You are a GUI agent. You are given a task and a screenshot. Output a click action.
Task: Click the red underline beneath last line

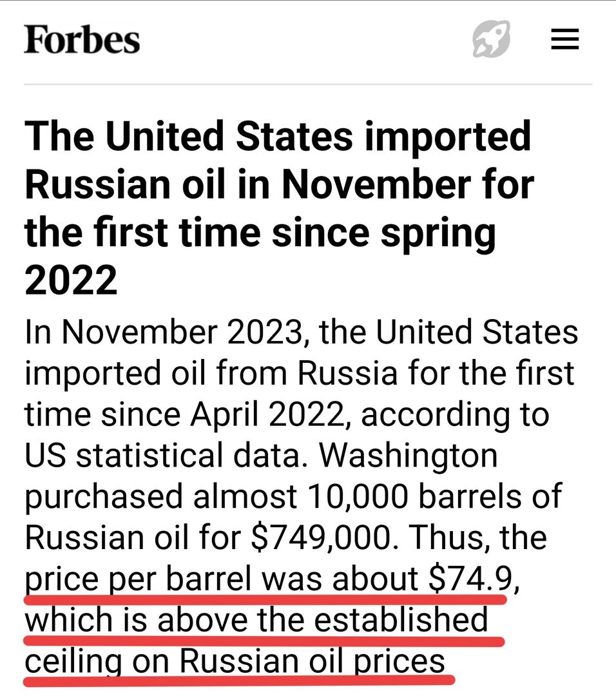239,681
